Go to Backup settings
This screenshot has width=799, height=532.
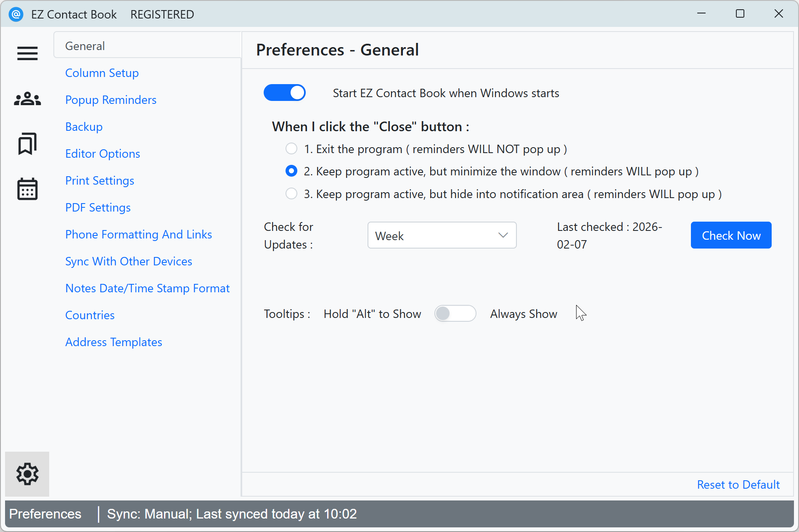(x=84, y=127)
